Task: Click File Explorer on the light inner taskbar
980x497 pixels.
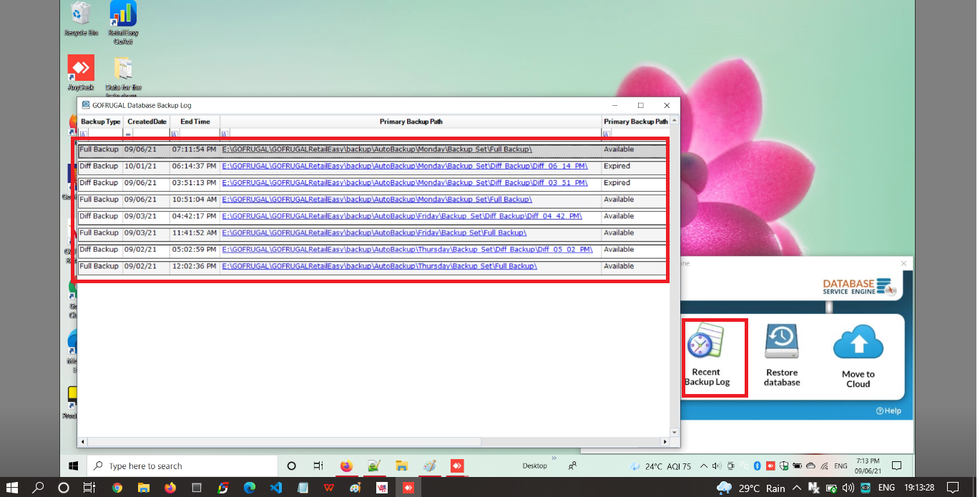Action: pos(401,466)
